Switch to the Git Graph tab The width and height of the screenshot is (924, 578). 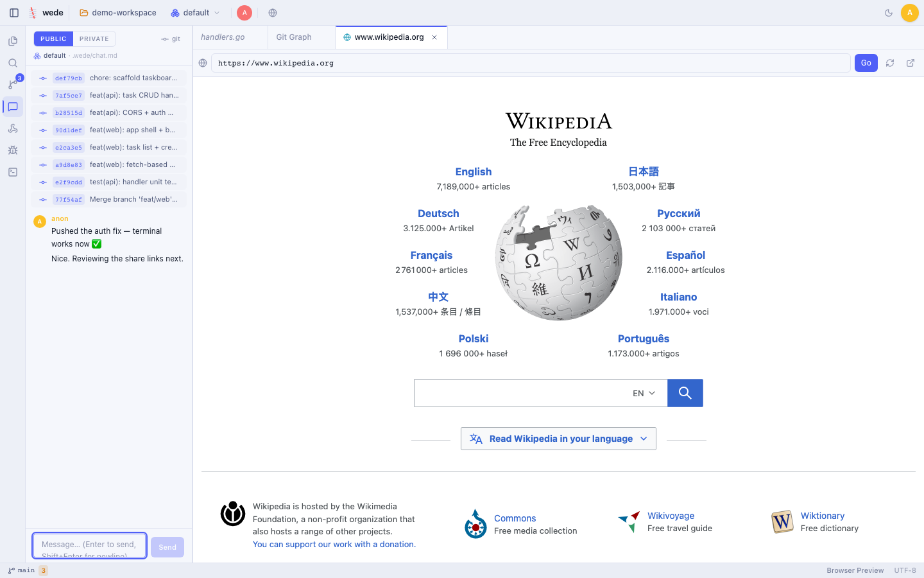click(x=294, y=37)
